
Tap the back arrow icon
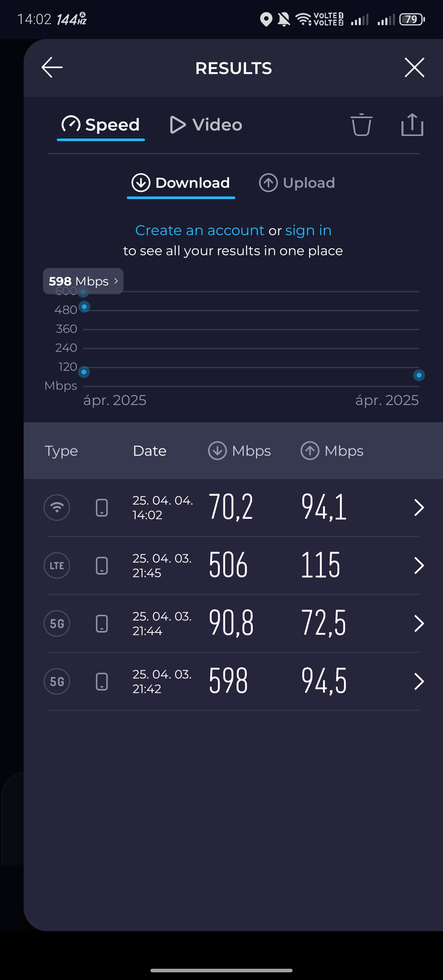(x=52, y=68)
